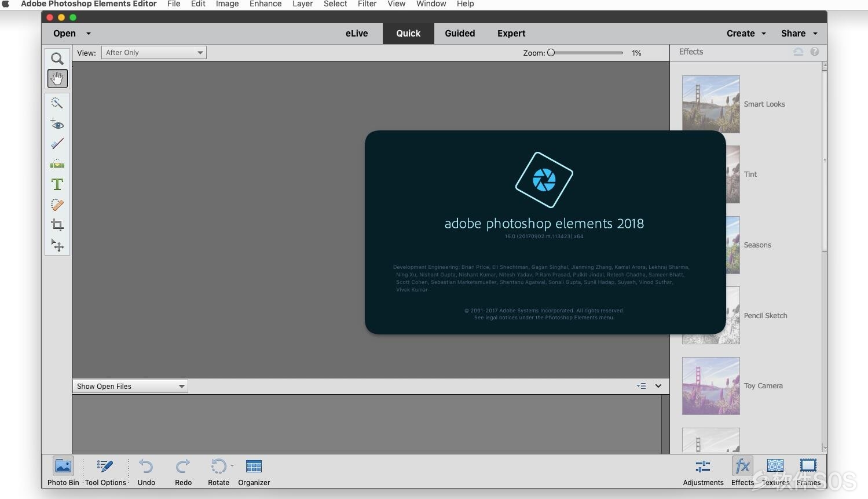Click the Zoom slider handle
This screenshot has width=868, height=499.
[x=551, y=53]
